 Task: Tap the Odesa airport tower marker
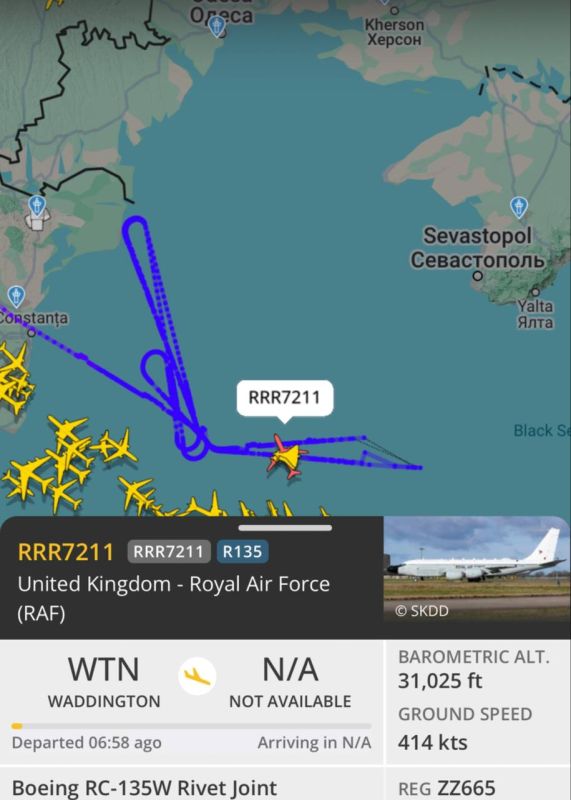(216, 27)
